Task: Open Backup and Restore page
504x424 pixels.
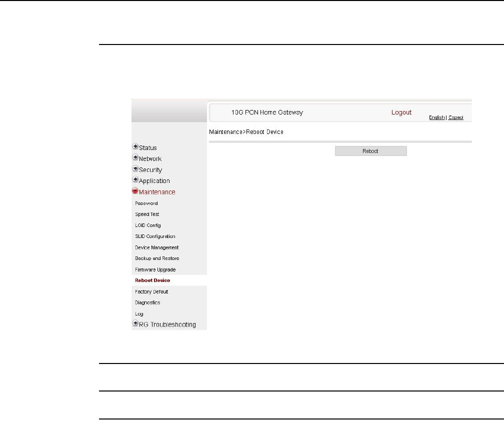Action: 157,258
